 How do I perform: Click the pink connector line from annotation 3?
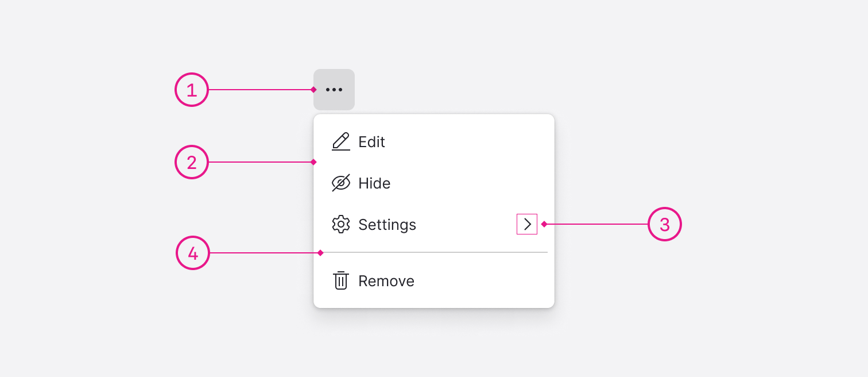pos(597,224)
